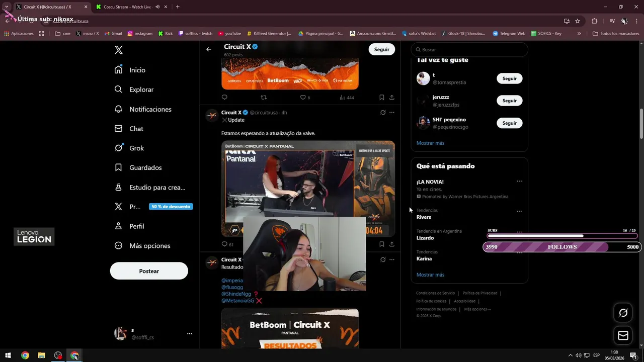The width and height of the screenshot is (644, 362).
Task: Open a new browser tab
Action: (x=178, y=7)
